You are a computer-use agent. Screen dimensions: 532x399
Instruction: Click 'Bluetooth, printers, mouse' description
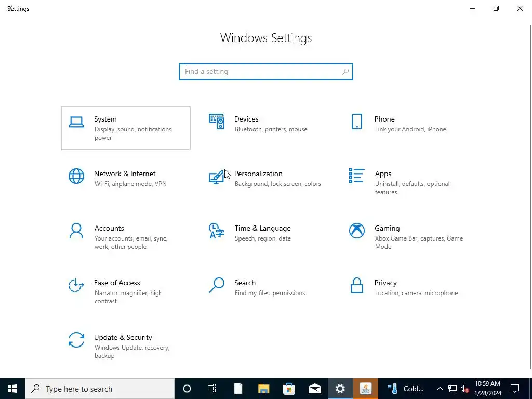pos(271,129)
